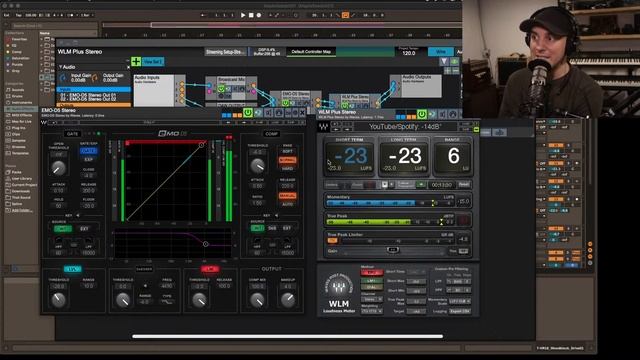
Task: Click the Short Term -23 display
Action: 350,157
